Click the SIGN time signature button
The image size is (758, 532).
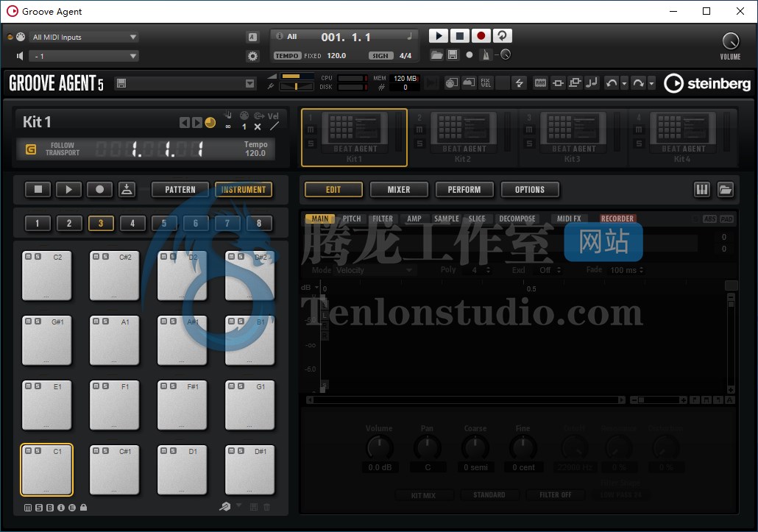(380, 56)
